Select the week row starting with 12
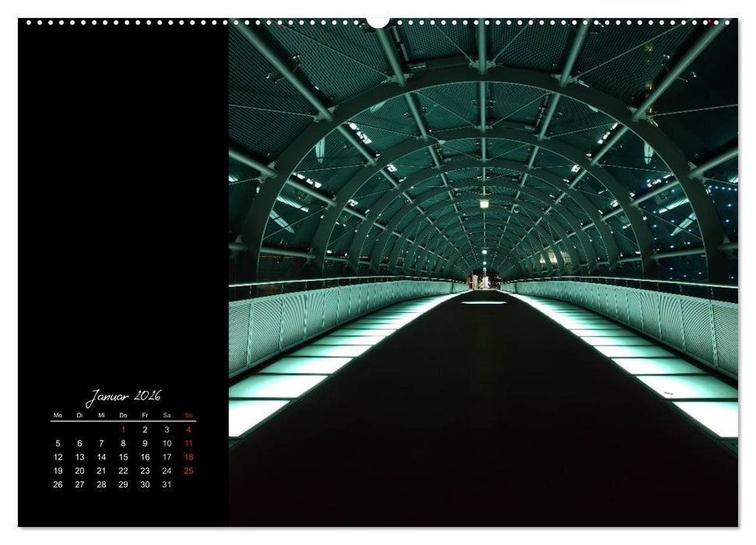756x545 pixels. point(58,456)
